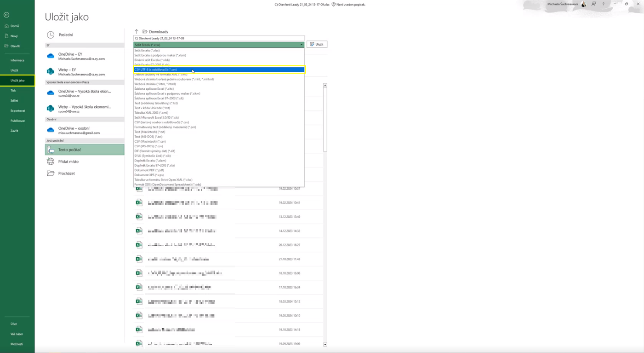Click the globe icon for Přidat místo

click(51, 162)
